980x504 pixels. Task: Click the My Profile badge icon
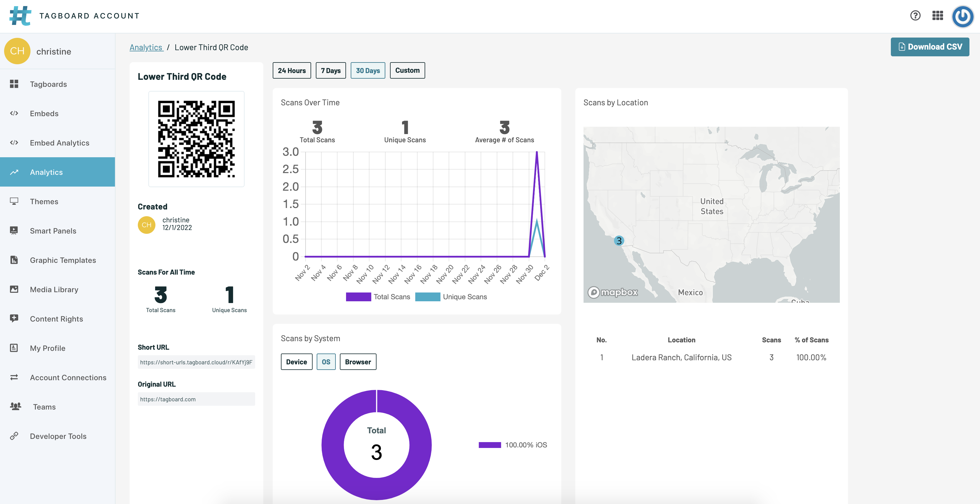(x=14, y=348)
